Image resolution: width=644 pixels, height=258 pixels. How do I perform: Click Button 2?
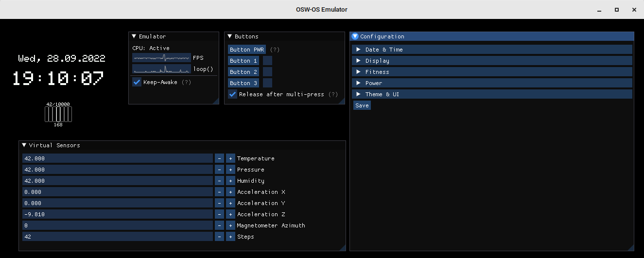click(244, 72)
